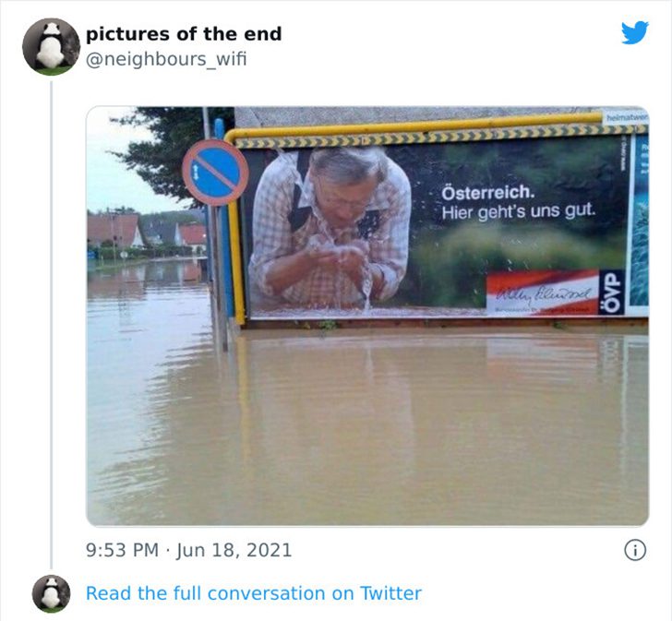Click the yellow pipe above the billboard
The height and width of the screenshot is (621, 672).
click(x=414, y=125)
